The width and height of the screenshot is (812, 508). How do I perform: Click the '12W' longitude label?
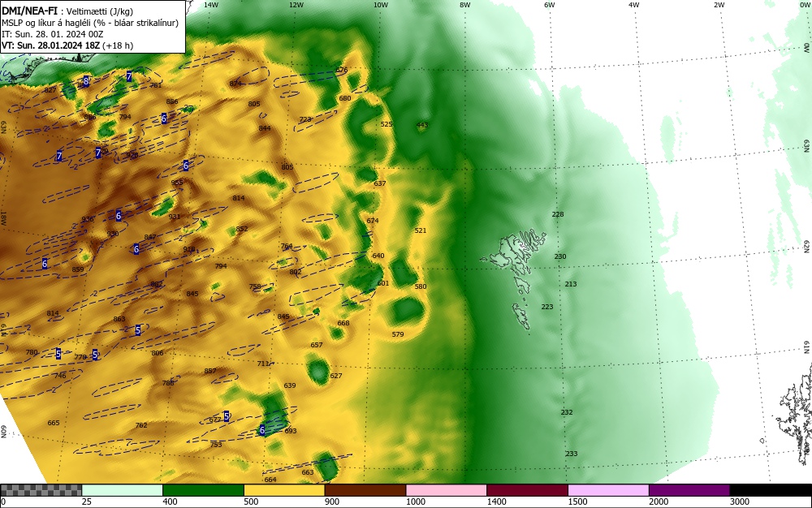point(296,5)
